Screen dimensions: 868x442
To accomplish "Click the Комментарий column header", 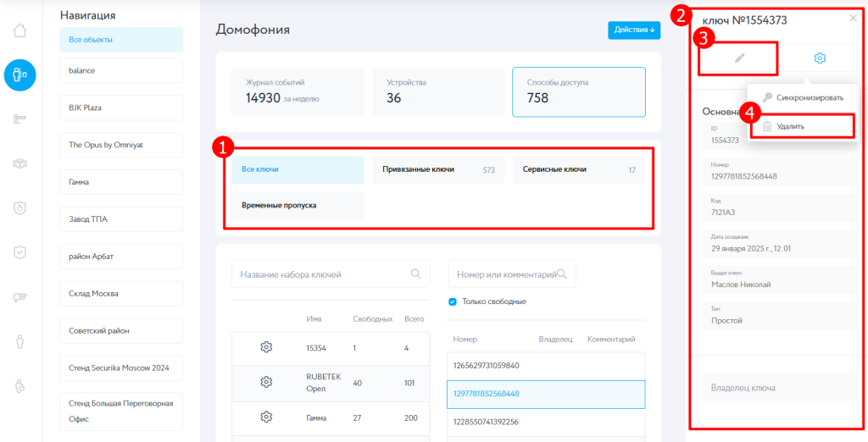I will point(611,339).
